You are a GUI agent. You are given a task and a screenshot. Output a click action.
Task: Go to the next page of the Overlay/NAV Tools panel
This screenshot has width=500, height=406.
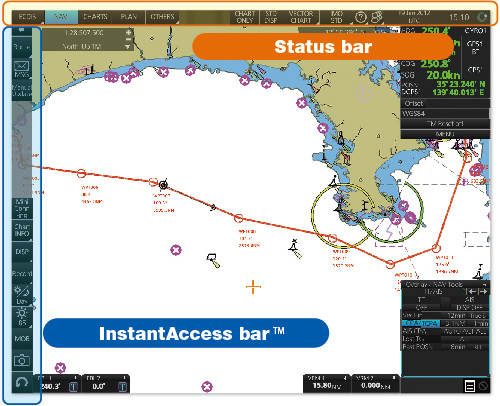click(483, 292)
